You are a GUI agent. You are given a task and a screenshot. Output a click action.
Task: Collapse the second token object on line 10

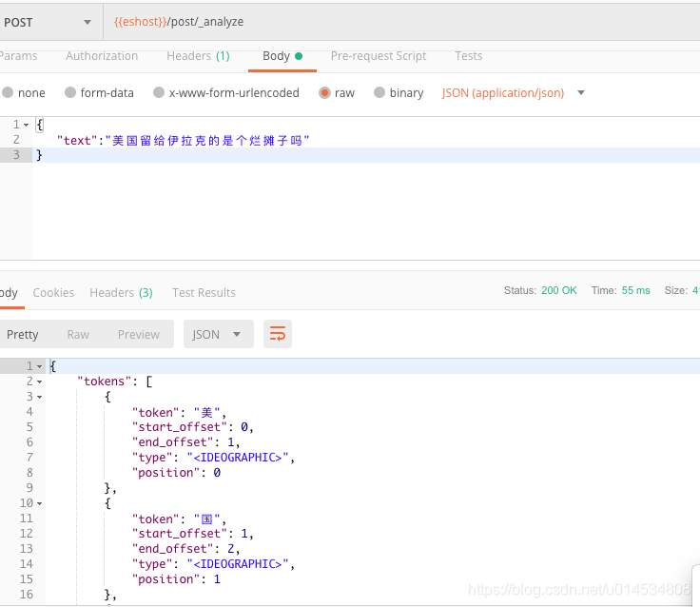click(39, 504)
